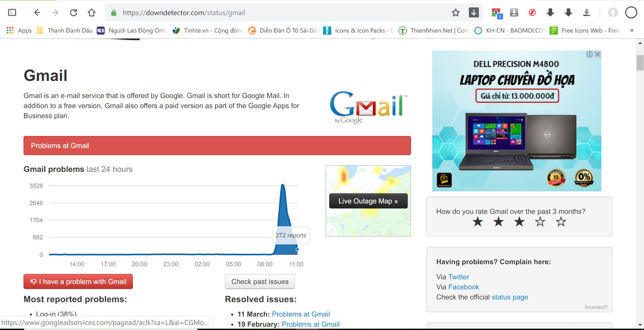Click the chart data point at 11:00
Screen dimensions: 644x330
tap(297, 249)
